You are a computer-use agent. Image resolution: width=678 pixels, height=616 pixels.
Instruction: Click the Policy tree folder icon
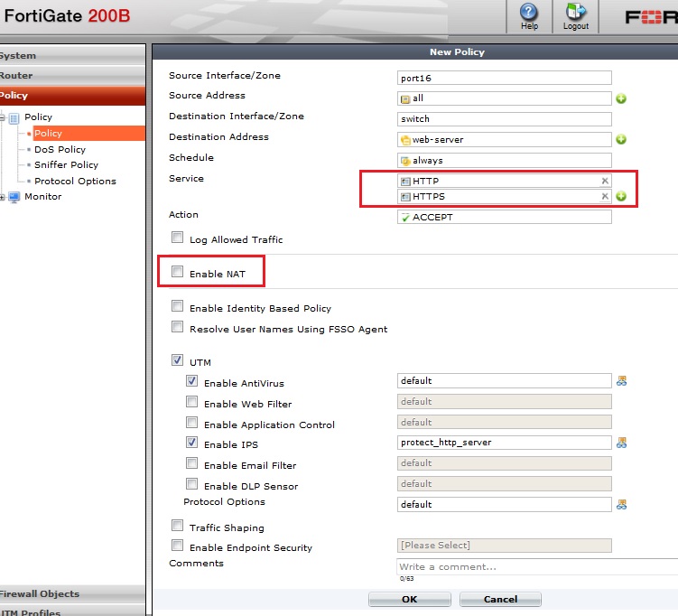tap(14, 117)
